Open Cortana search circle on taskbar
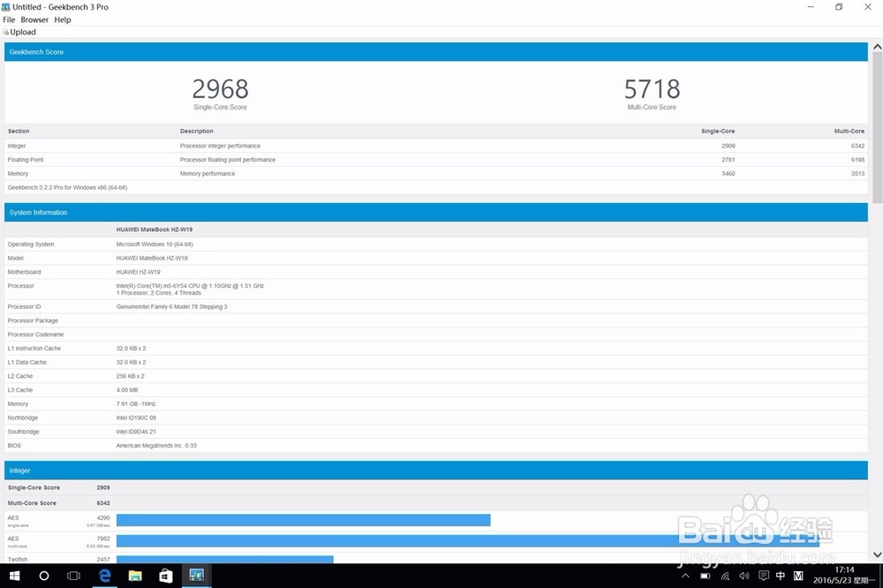This screenshot has height=588, width=883. 44,576
